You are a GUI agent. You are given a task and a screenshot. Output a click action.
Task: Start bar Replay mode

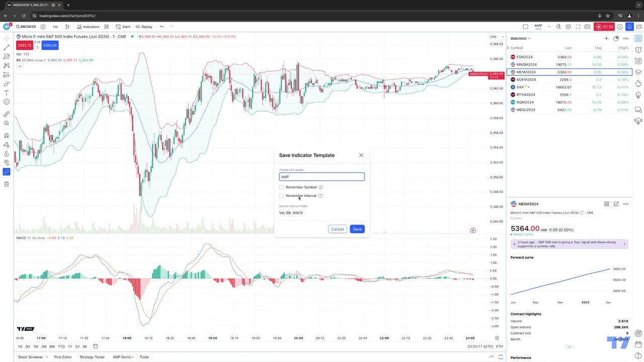coord(143,27)
